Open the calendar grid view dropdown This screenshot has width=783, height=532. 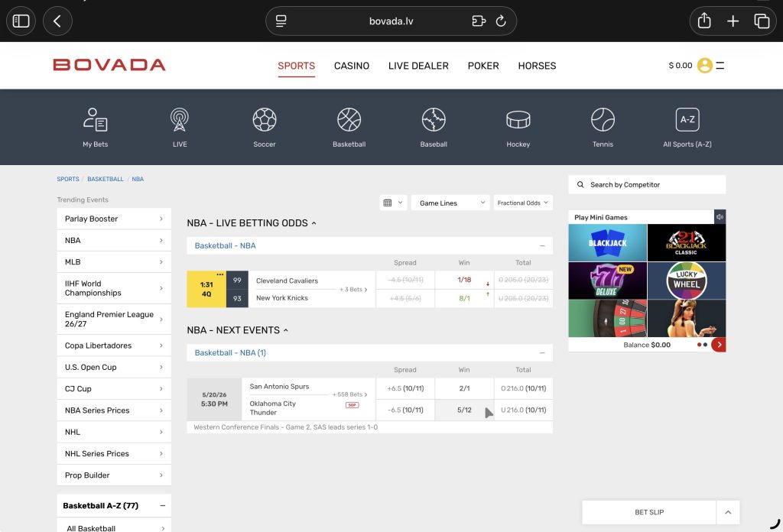(394, 203)
